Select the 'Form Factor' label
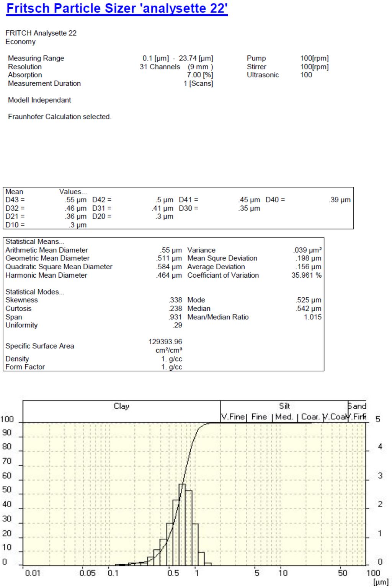Image resolution: width=392 pixels, height=588 pixels. 25,367
